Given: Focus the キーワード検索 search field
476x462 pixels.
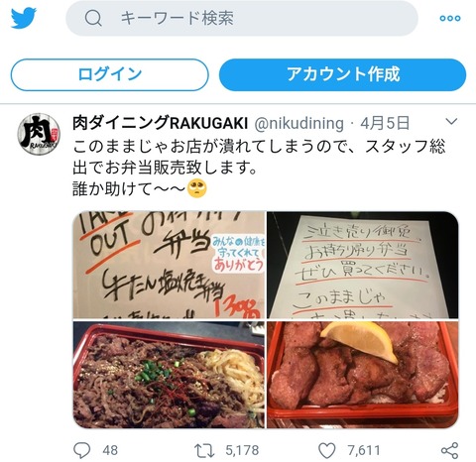Looking at the screenshot, I should 242,18.
